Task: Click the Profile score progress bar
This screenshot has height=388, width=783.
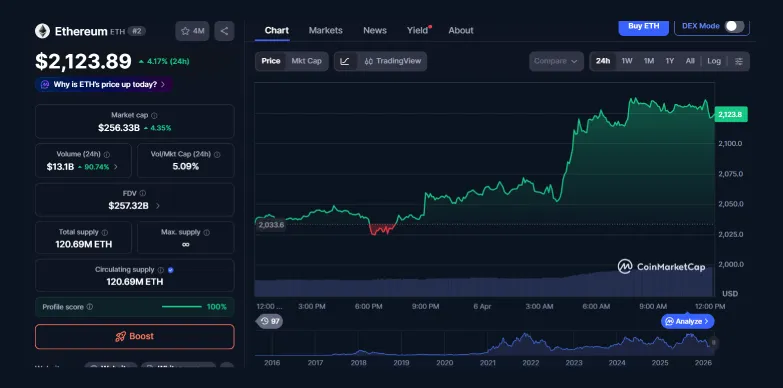Action: point(181,307)
